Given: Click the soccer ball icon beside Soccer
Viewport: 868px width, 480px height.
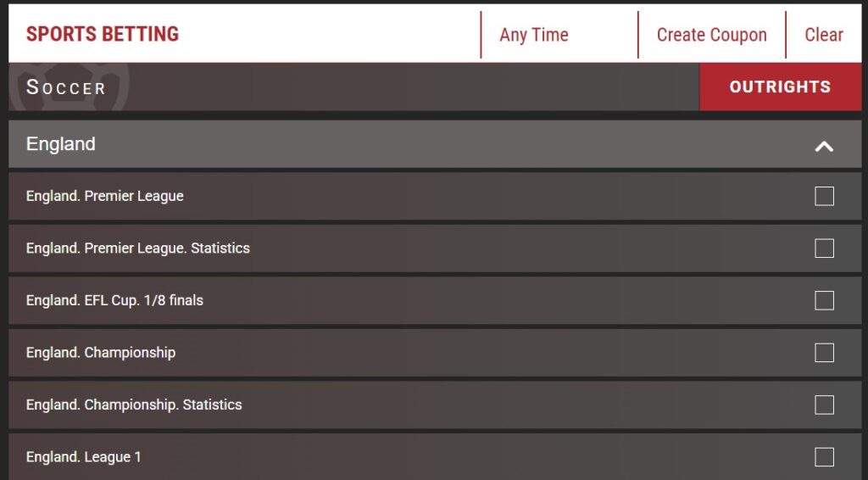Looking at the screenshot, I should click(x=95, y=86).
